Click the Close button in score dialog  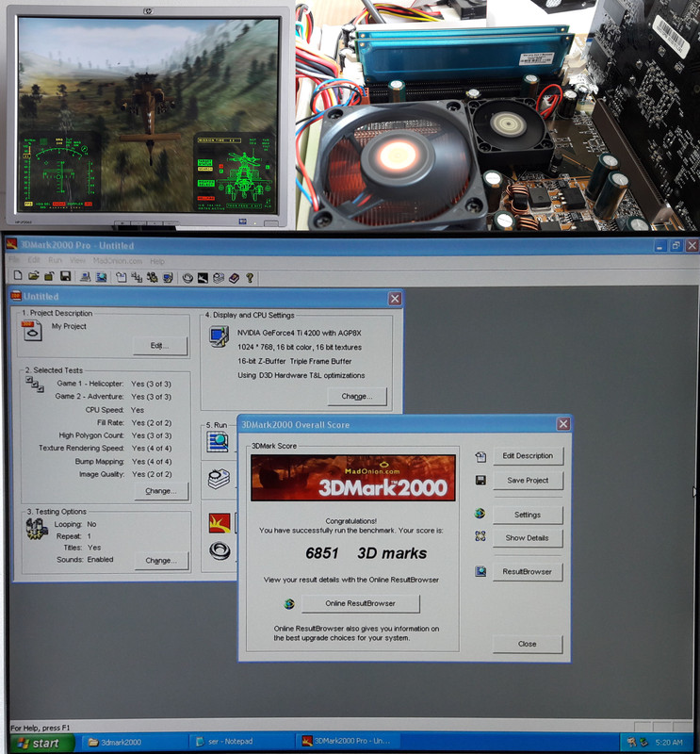click(528, 644)
